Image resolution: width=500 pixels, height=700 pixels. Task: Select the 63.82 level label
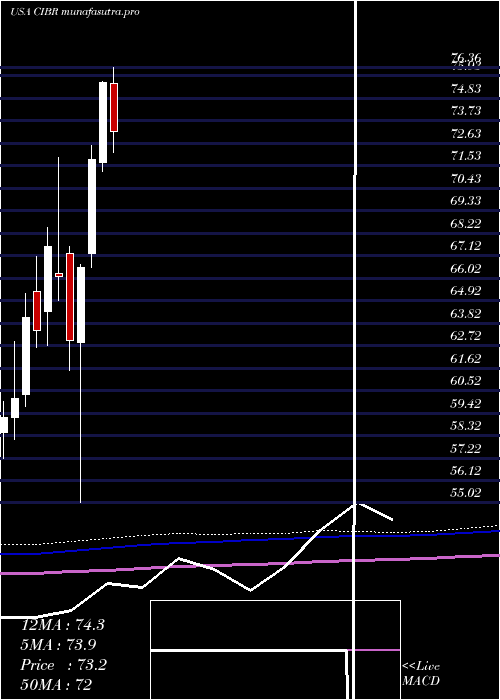(466, 313)
